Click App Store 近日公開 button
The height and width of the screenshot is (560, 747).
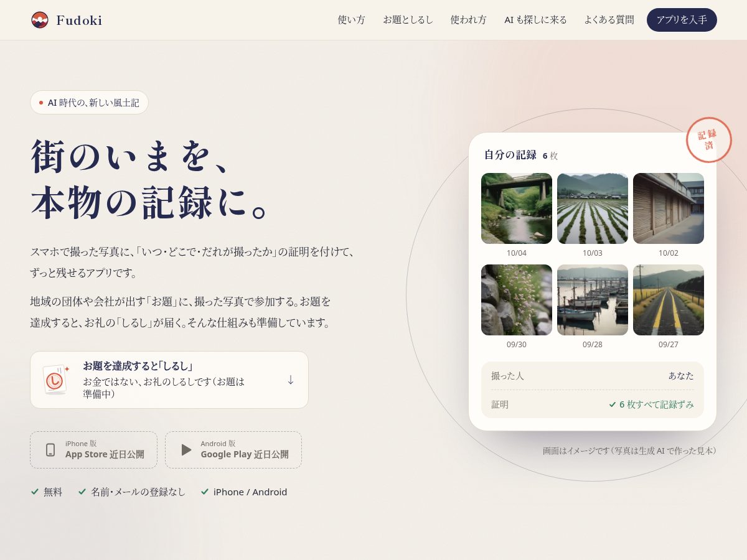tap(93, 450)
